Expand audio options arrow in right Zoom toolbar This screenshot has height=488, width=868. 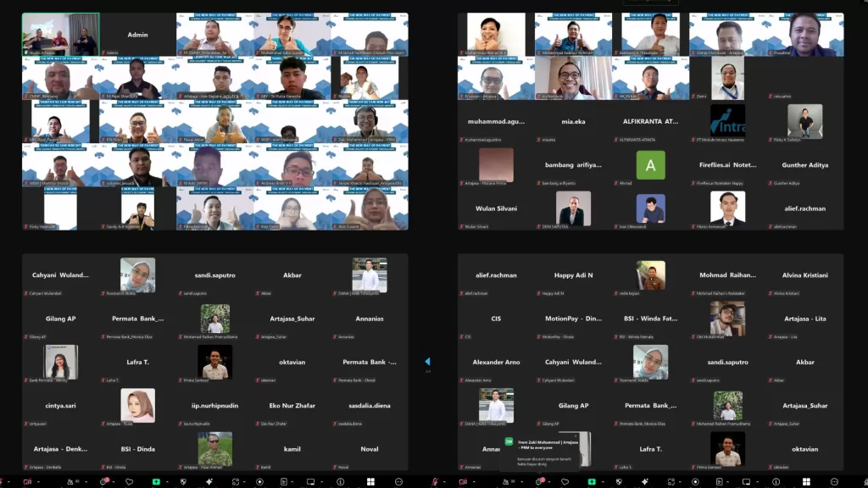tap(444, 482)
